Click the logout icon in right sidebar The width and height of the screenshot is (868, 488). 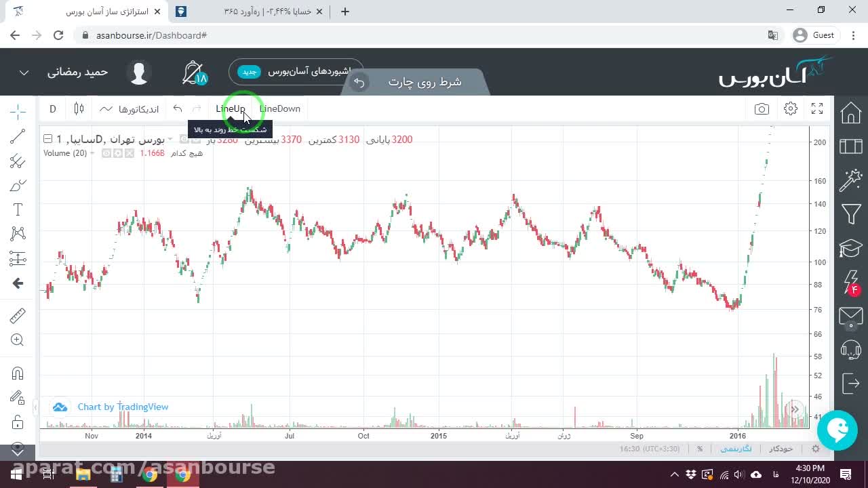(x=851, y=384)
